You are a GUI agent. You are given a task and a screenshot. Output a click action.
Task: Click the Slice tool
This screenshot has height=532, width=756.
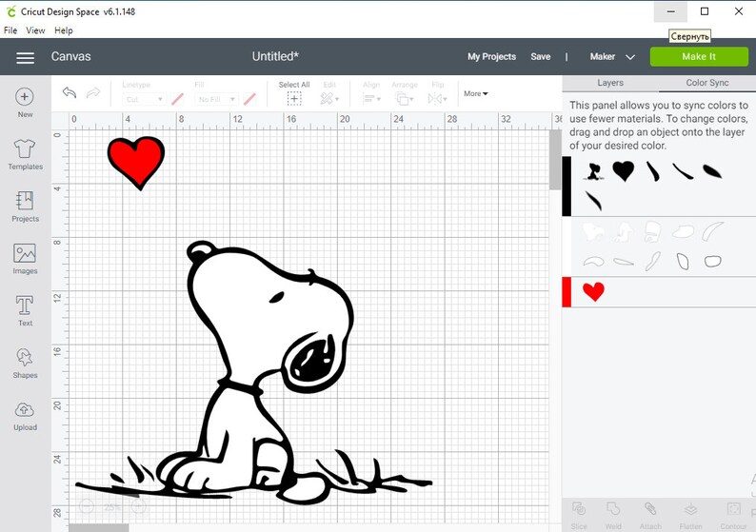click(x=579, y=515)
